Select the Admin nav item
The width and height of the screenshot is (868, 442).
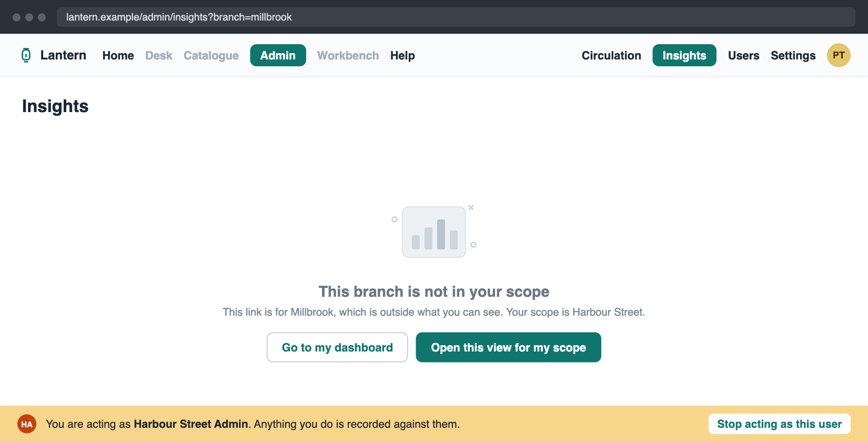coord(278,55)
